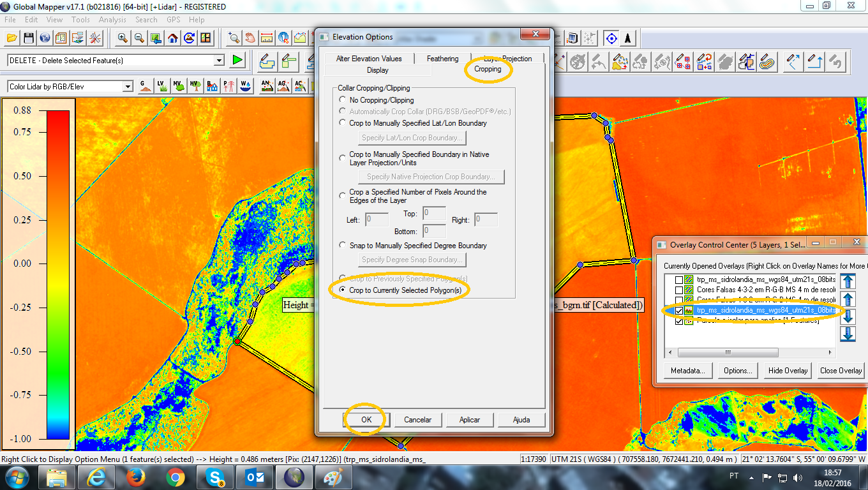Viewport: 868px width, 490px height.
Task: Check the topmost trp_ms_sidrolandia overlay checkbox
Action: tap(678, 279)
